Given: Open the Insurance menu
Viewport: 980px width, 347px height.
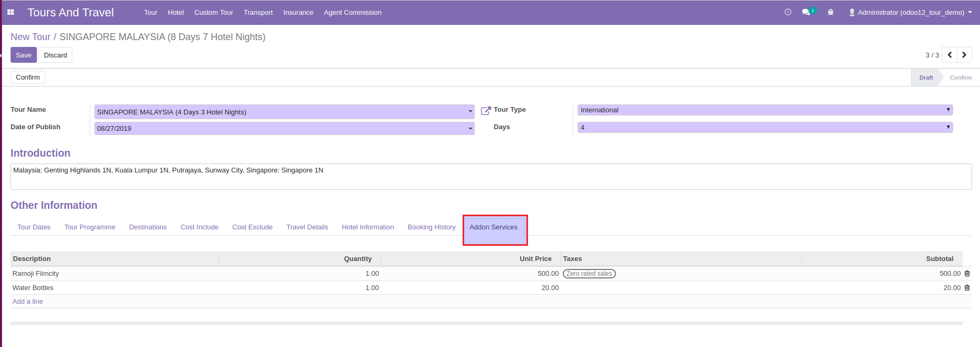Looking at the screenshot, I should [x=298, y=12].
